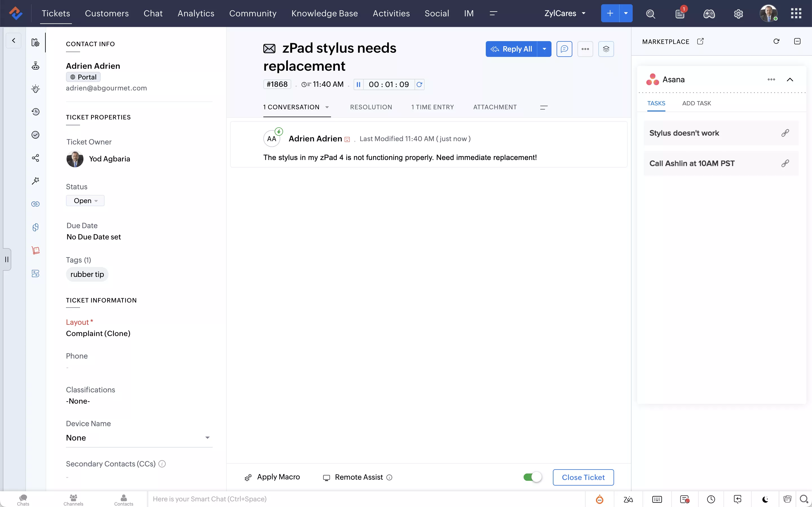Collapse the Asana widget chevron
Viewport: 812px width, 507px height.
pyautogui.click(x=790, y=79)
